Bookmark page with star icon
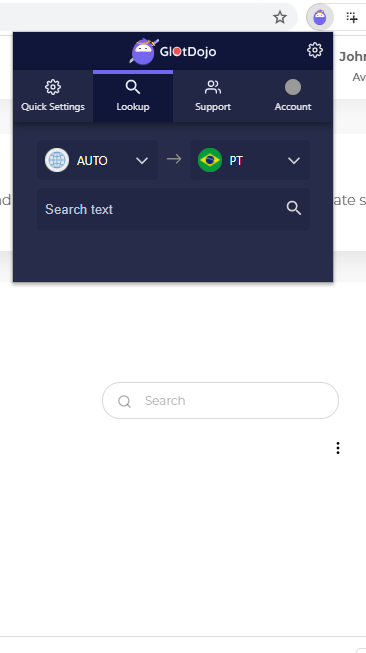This screenshot has height=653, width=366. [x=280, y=17]
